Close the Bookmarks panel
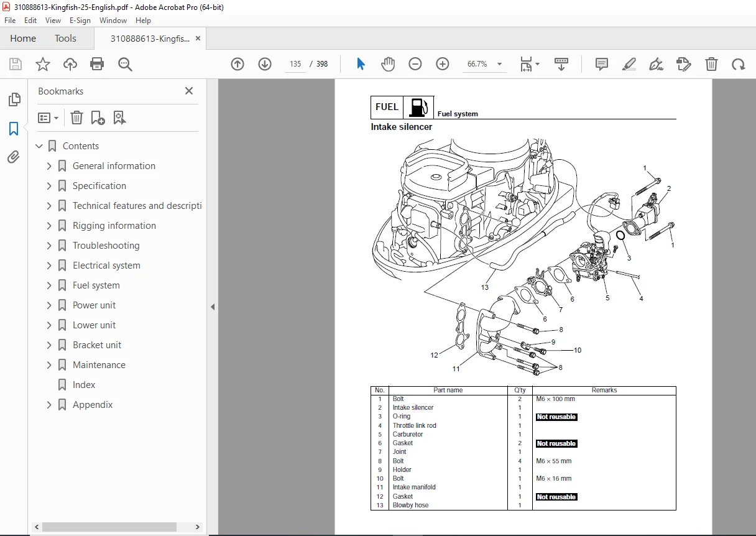 pos(189,91)
